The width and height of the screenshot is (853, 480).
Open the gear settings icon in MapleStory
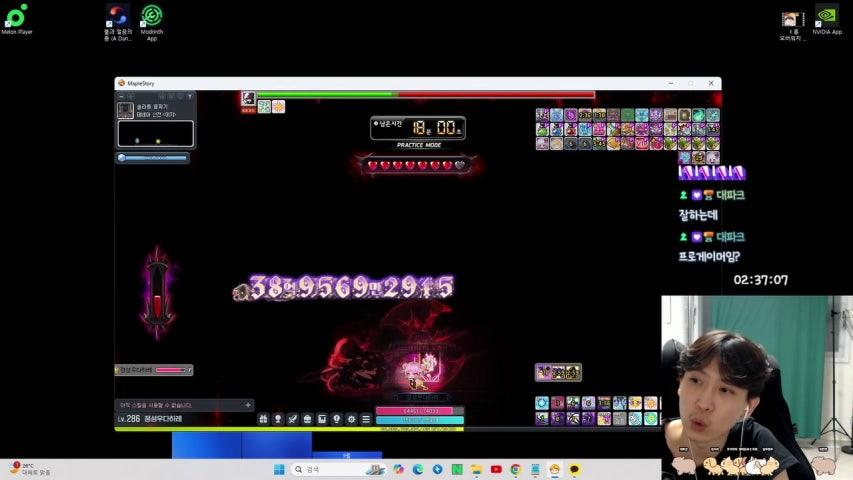(x=351, y=419)
